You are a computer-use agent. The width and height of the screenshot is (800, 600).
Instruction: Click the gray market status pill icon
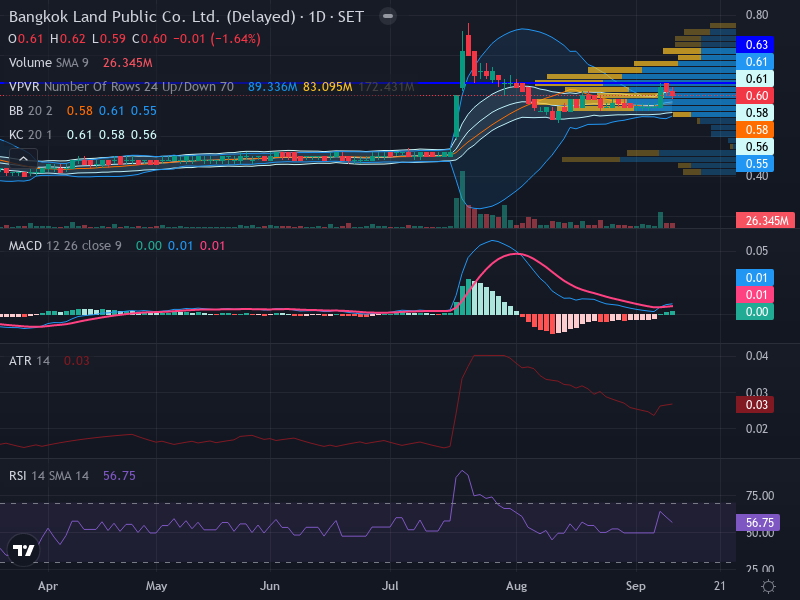point(388,16)
